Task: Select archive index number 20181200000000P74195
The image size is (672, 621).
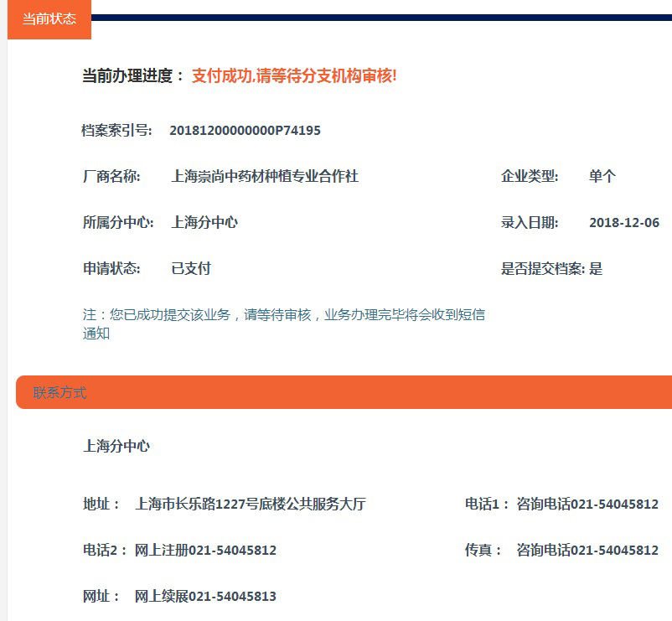Action: point(245,130)
